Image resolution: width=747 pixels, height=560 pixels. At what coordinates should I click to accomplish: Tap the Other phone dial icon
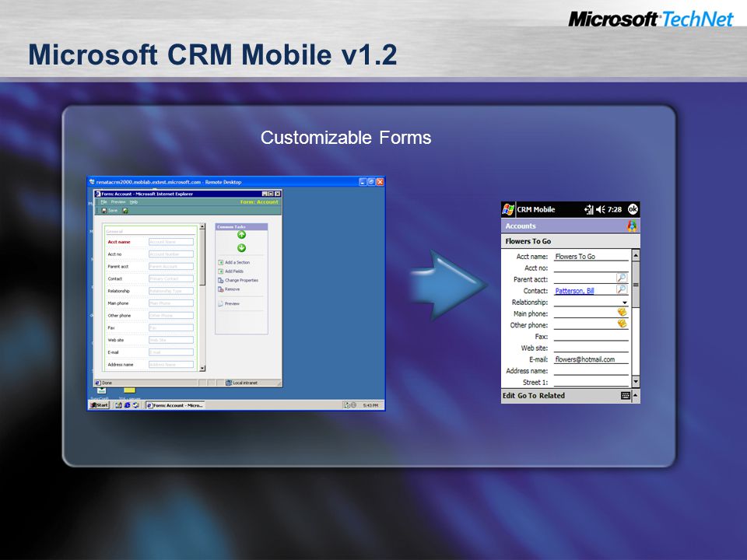click(x=622, y=324)
